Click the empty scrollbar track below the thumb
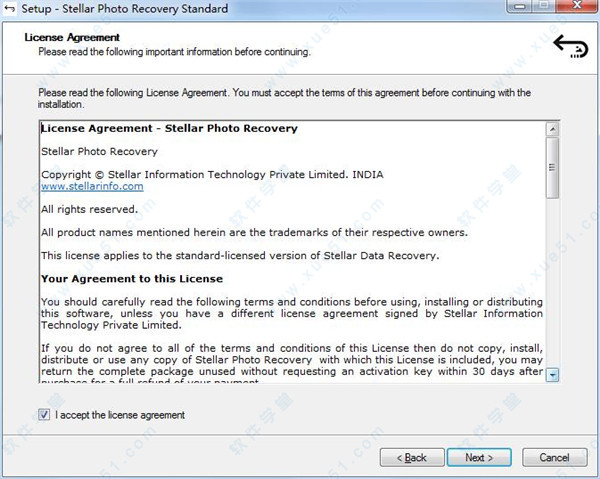This screenshot has height=479, width=600. [x=552, y=290]
